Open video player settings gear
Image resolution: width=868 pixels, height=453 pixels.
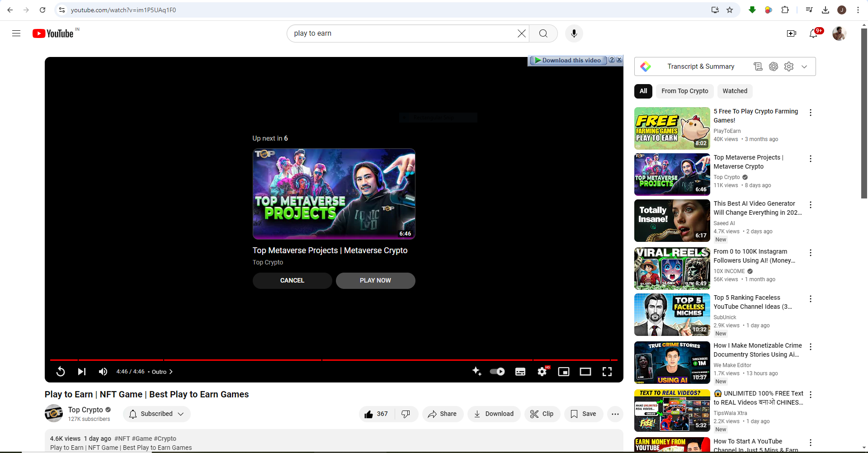pyautogui.click(x=542, y=372)
